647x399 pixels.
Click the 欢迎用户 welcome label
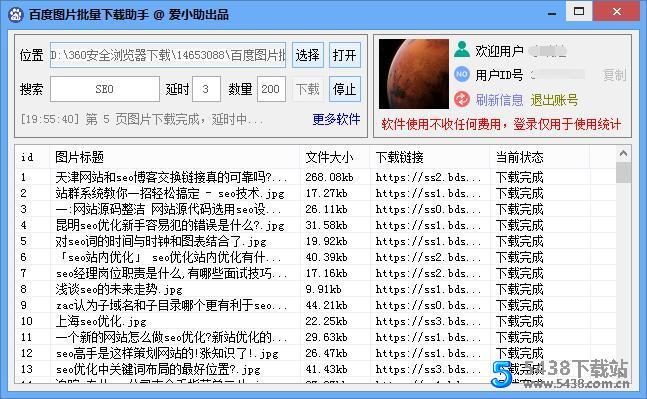pyautogui.click(x=499, y=51)
